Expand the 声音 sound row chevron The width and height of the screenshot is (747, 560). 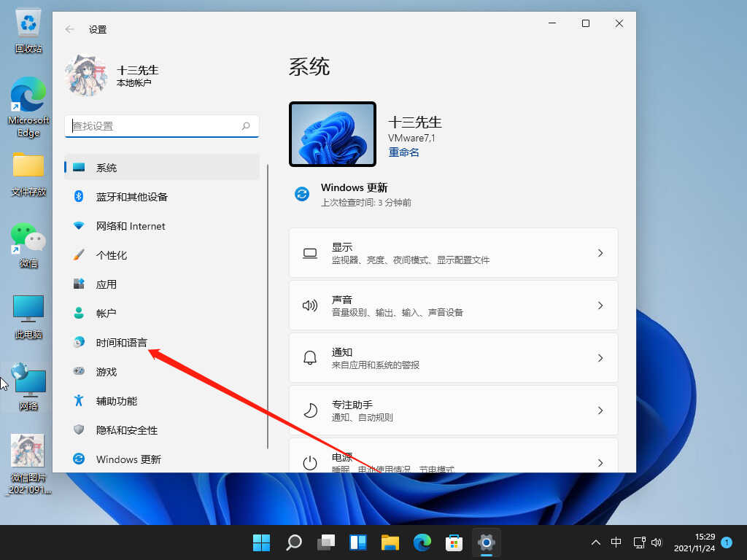tap(600, 306)
